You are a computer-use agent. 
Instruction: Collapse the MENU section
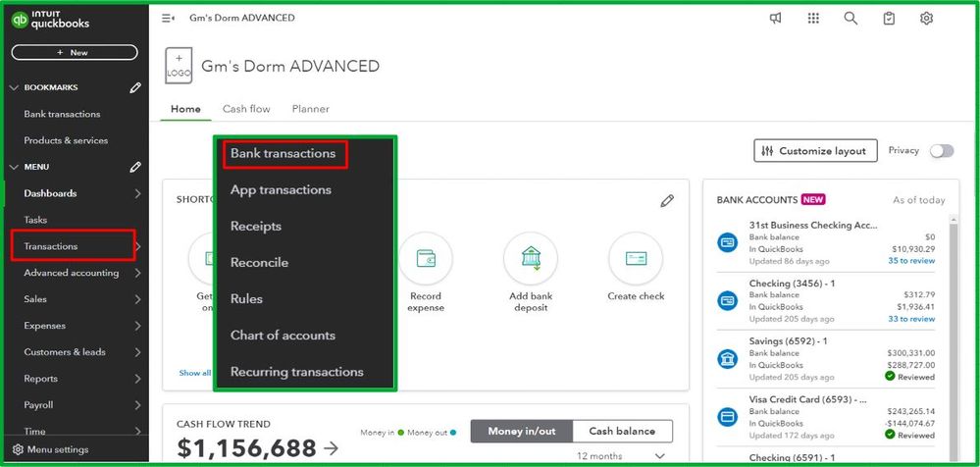tap(15, 167)
